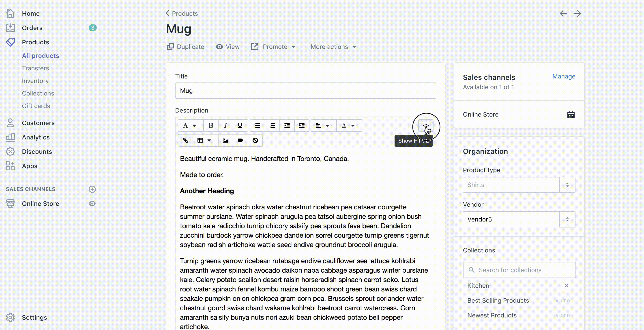Apply bulleted list formatting

pos(257,126)
